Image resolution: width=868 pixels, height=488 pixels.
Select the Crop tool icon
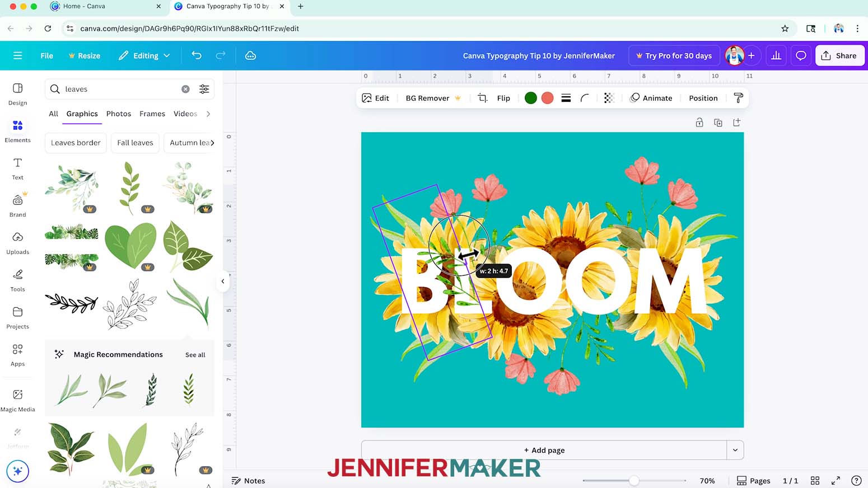[x=482, y=98]
